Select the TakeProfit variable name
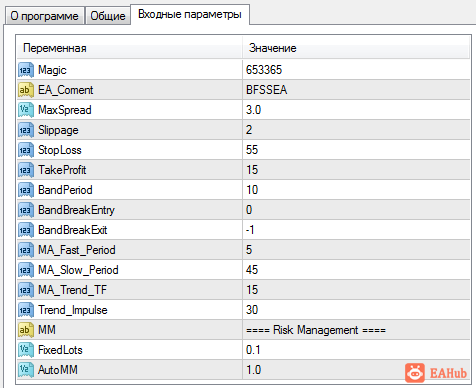The image size is (476, 388). (x=62, y=170)
